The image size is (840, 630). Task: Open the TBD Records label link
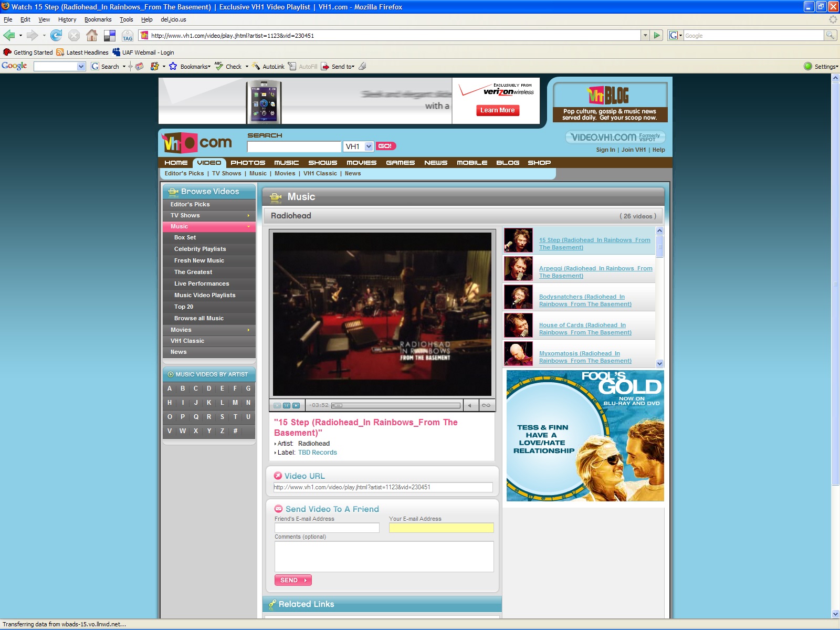pyautogui.click(x=318, y=453)
